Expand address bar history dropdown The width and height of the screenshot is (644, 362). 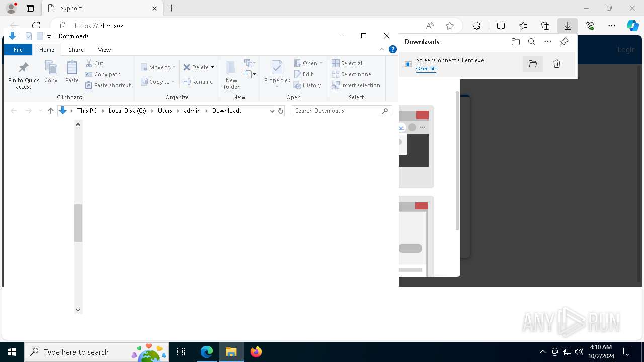pos(272,111)
